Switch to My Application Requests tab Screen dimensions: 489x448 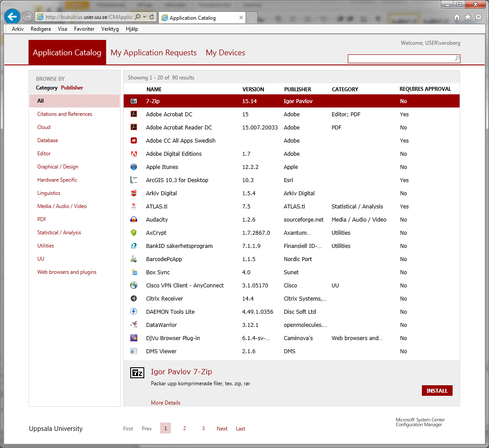[154, 52]
